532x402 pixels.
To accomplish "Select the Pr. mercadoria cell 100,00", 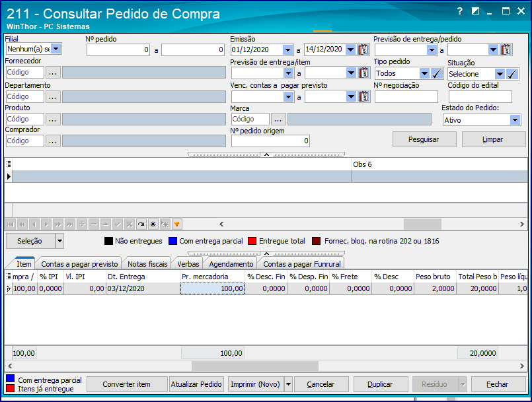I will 212,288.
